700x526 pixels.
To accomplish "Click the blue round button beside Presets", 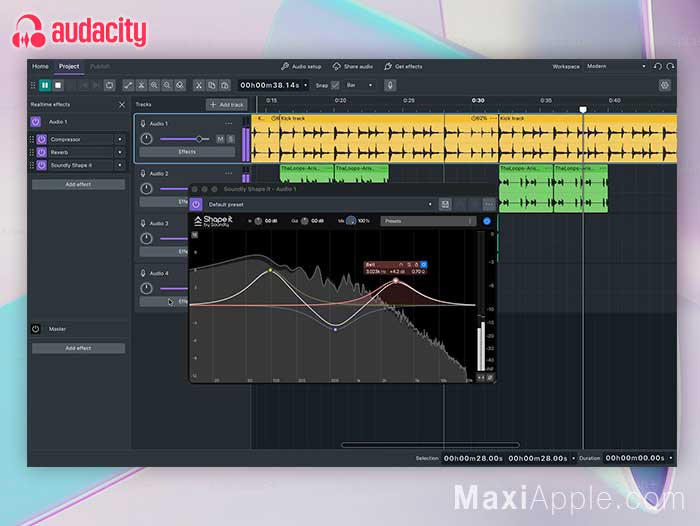I will pos(487,221).
